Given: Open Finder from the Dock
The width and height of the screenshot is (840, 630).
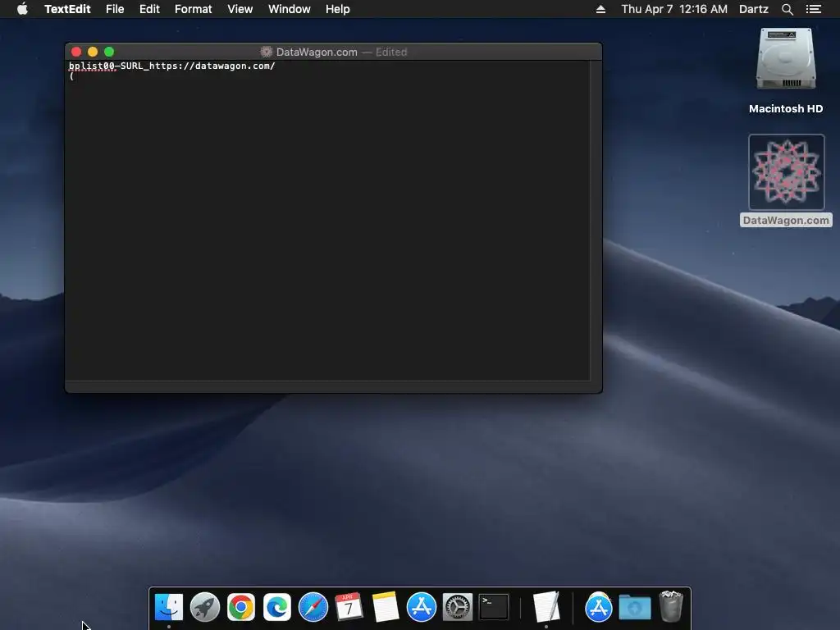Looking at the screenshot, I should click(169, 607).
